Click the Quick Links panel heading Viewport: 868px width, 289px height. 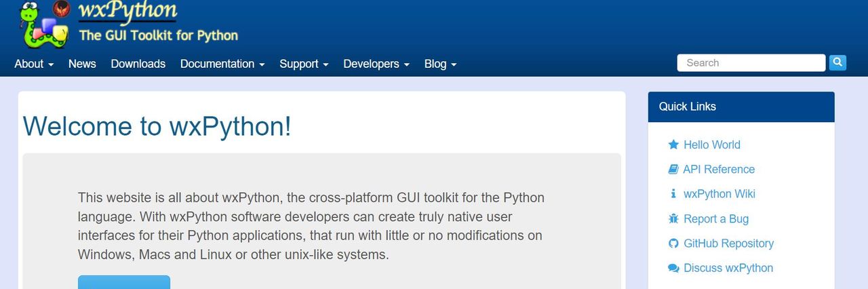[741, 107]
